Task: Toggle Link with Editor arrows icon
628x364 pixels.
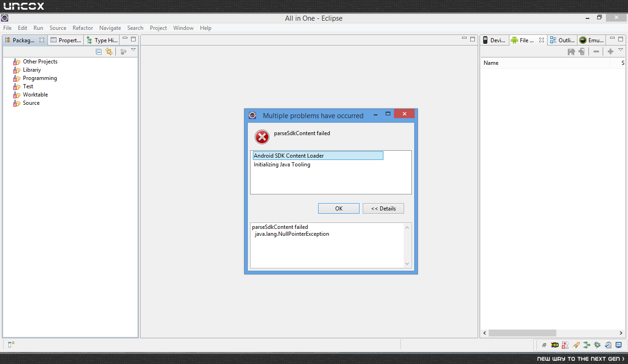Action: (x=109, y=51)
